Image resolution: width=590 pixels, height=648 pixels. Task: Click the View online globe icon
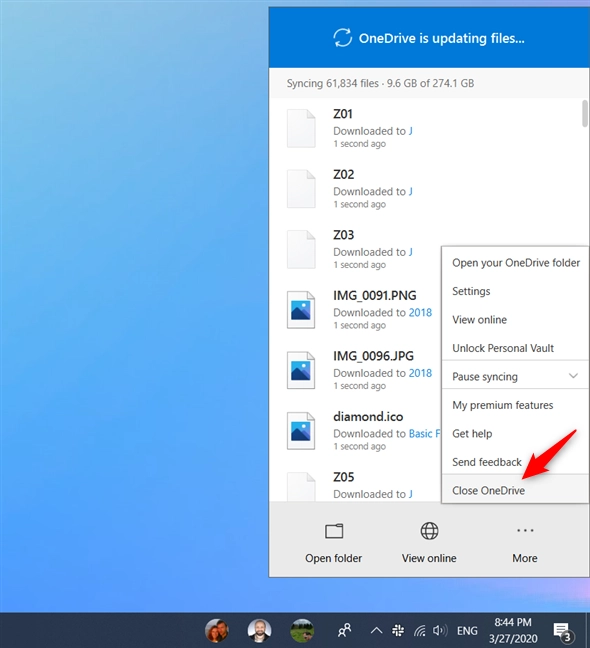(x=429, y=531)
